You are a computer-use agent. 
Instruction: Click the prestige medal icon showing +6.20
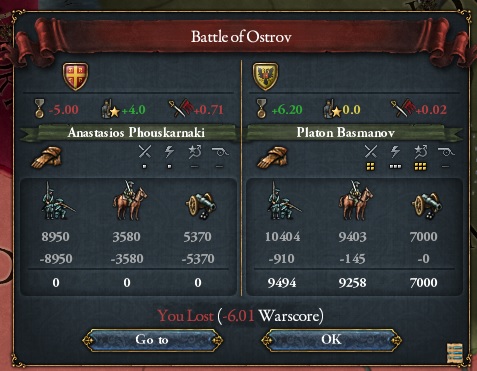pyautogui.click(x=261, y=108)
